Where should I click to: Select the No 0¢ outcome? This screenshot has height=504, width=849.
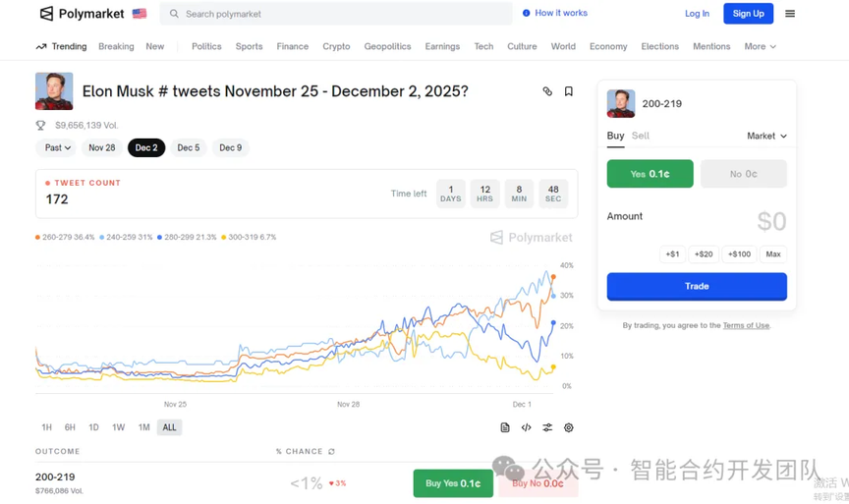[x=743, y=174]
